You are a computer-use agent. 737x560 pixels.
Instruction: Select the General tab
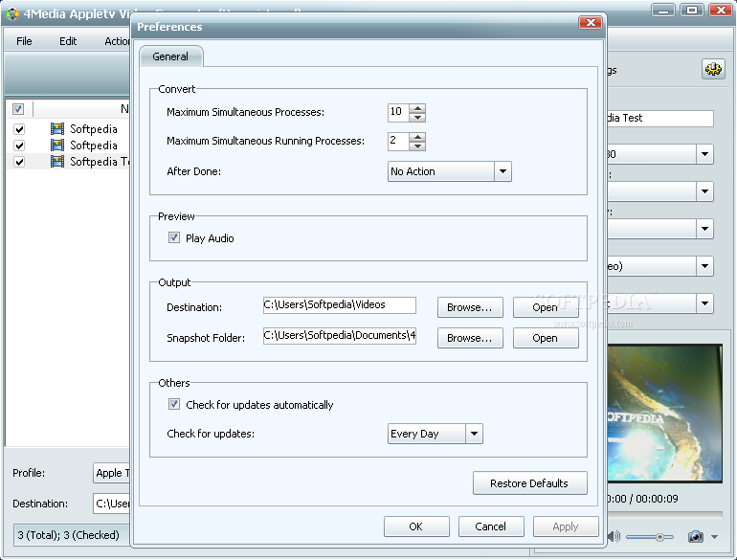tap(171, 56)
